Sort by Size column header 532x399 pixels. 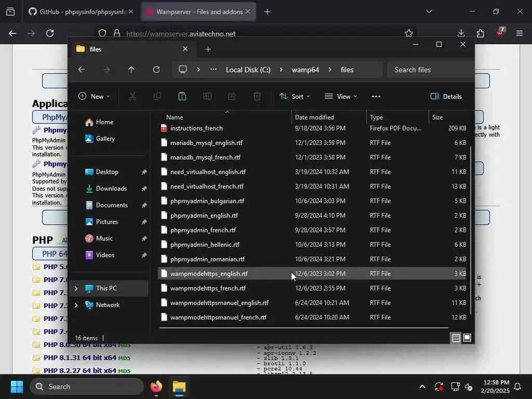pos(449,117)
